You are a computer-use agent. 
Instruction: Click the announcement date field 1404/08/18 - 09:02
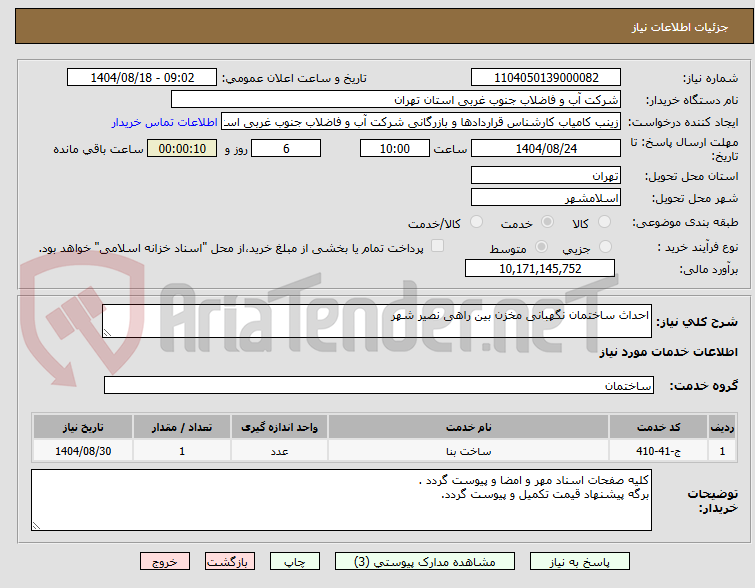pos(142,78)
